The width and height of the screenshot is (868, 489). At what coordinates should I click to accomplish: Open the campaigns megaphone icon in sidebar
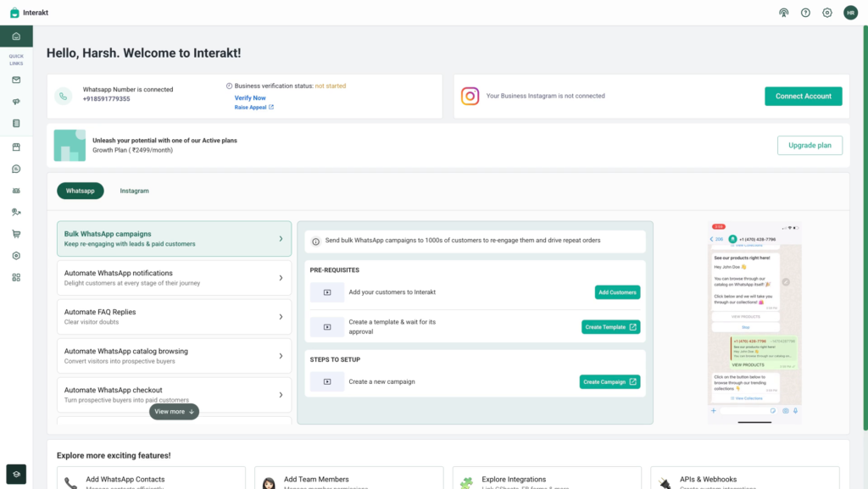(16, 102)
